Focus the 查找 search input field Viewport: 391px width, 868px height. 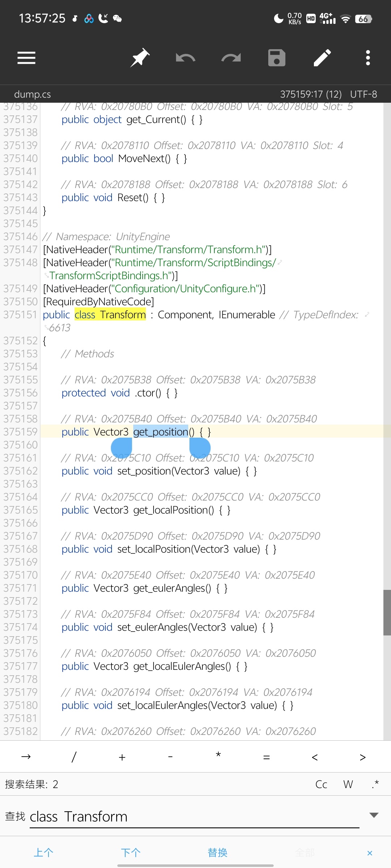[x=194, y=817]
